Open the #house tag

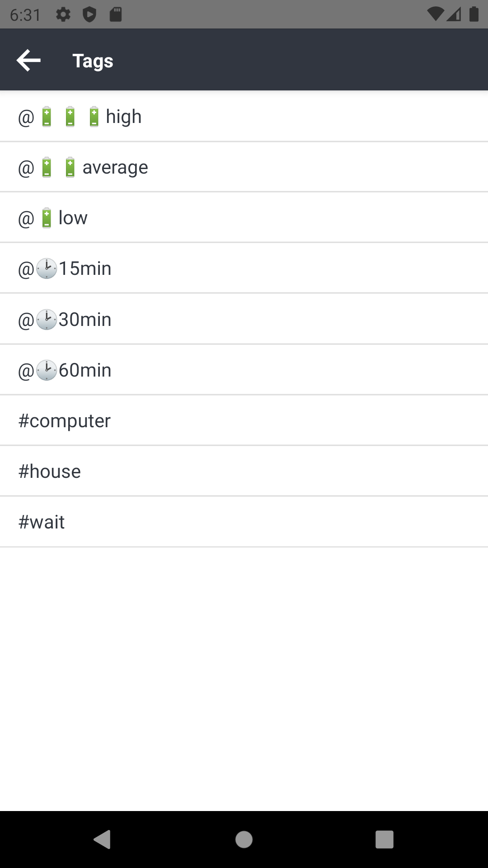tap(49, 471)
